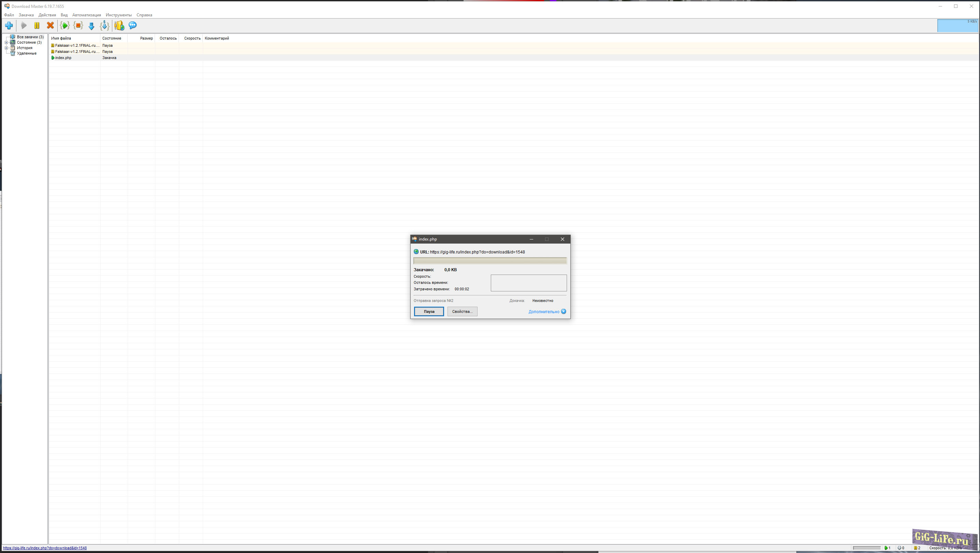The width and height of the screenshot is (980, 553).
Task: Open the settings and site manager icon
Action: click(119, 26)
